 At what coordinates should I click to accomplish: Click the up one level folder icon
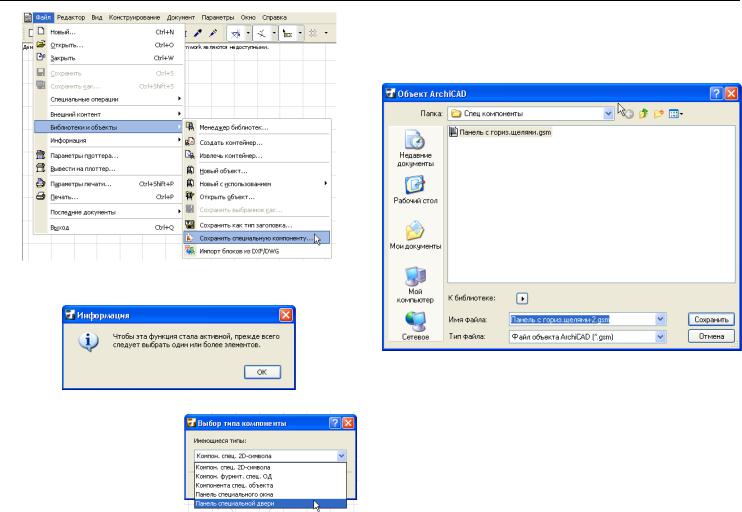(x=644, y=114)
